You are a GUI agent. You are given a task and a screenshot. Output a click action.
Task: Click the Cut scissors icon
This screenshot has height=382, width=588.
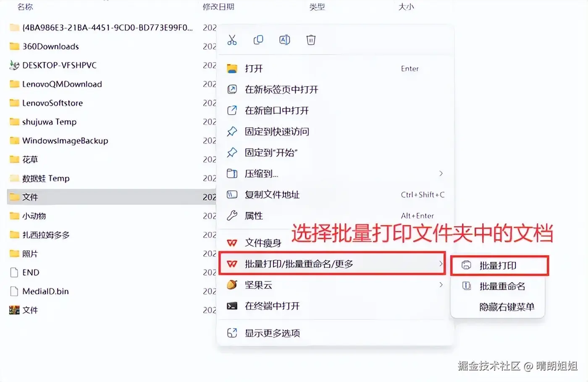click(232, 40)
